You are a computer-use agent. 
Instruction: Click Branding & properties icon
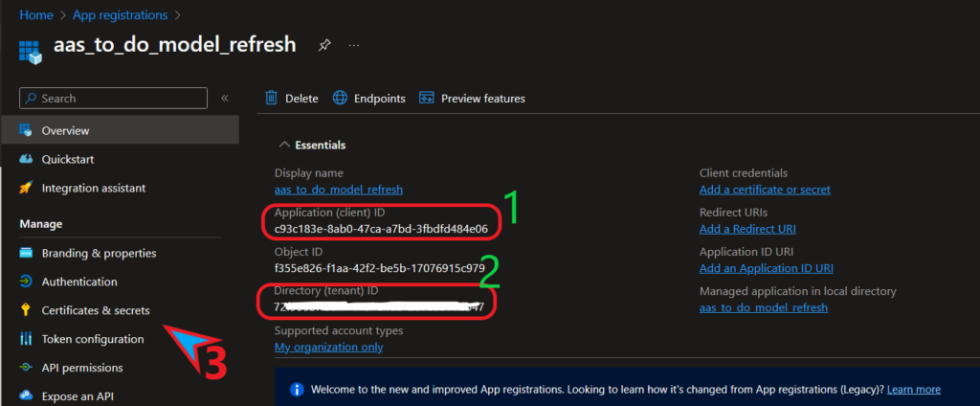click(x=26, y=254)
